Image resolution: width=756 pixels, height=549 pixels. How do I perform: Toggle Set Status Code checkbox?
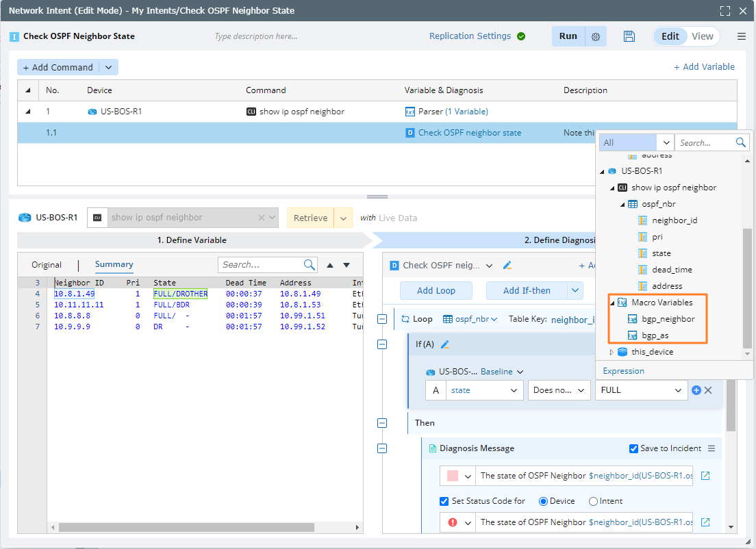click(444, 501)
